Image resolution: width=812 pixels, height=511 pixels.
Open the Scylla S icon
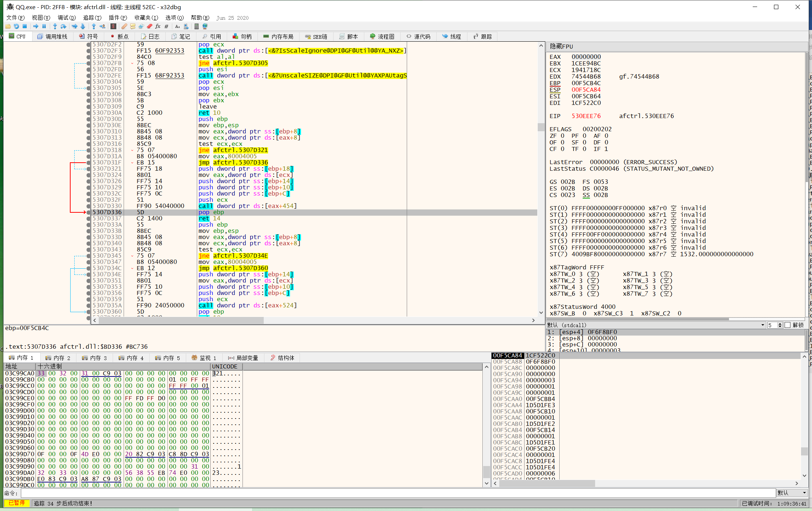pos(113,26)
